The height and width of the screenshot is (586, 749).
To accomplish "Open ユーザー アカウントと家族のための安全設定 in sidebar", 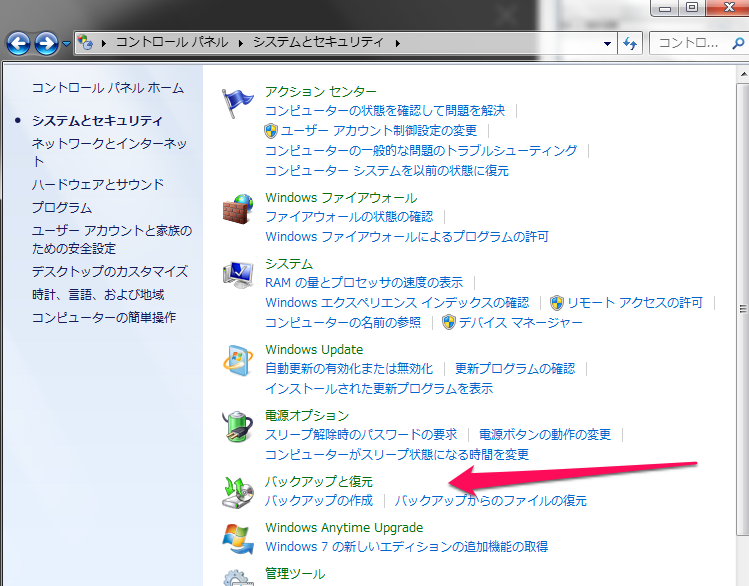I will pyautogui.click(x=112, y=240).
